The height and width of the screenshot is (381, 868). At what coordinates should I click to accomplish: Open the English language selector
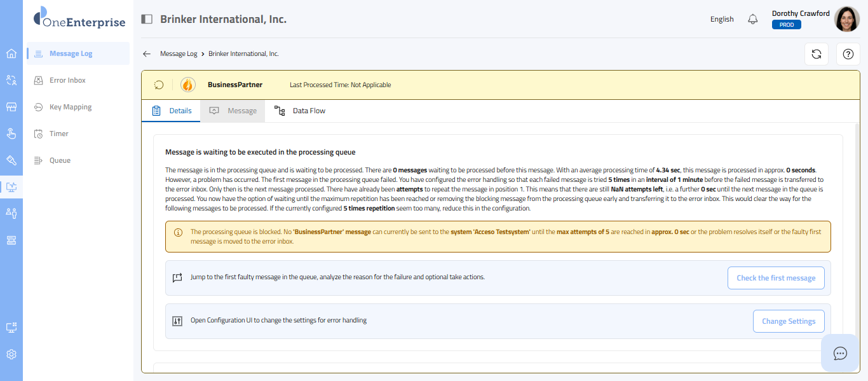722,19
